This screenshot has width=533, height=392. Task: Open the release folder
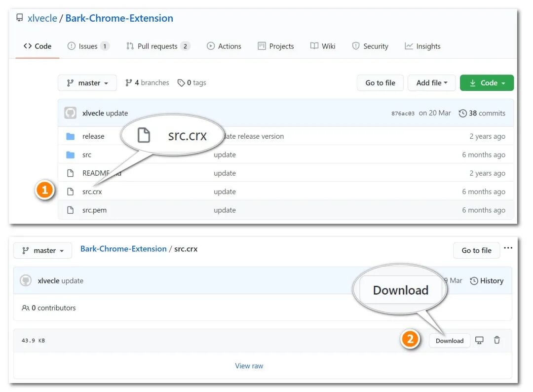pyautogui.click(x=93, y=136)
